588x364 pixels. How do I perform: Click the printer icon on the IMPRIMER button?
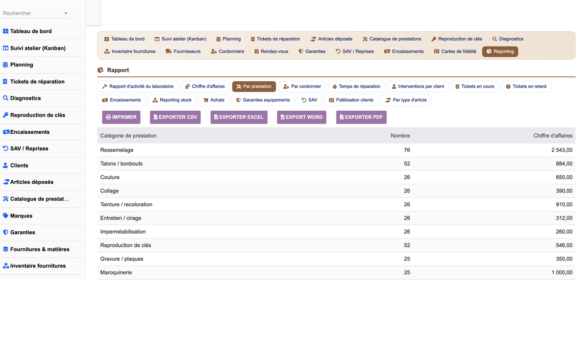point(108,117)
